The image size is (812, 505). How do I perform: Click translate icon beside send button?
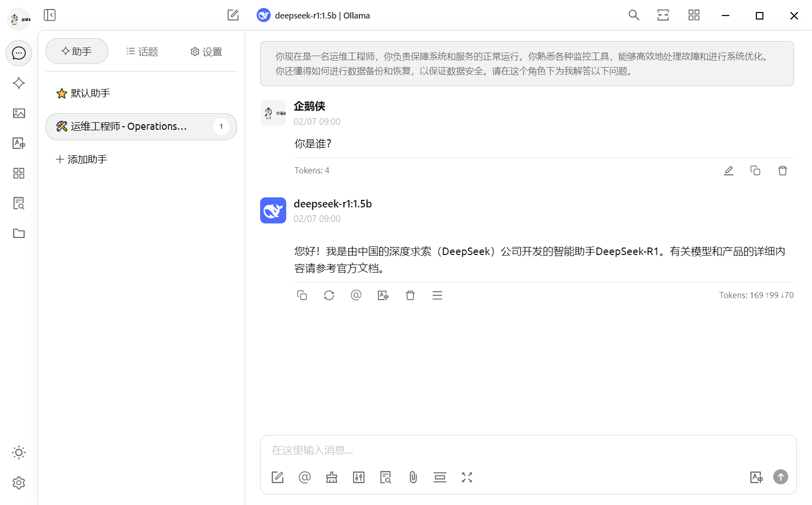[x=756, y=477]
